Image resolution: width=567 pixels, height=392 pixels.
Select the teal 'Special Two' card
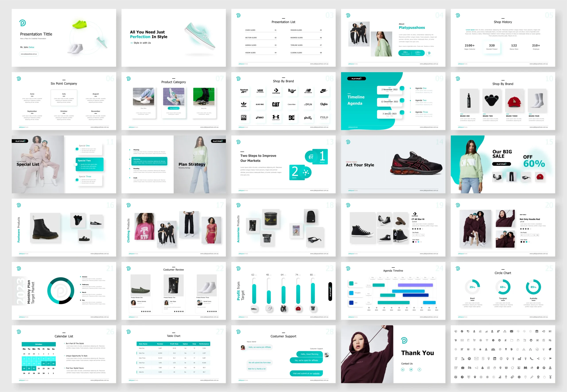click(89, 164)
